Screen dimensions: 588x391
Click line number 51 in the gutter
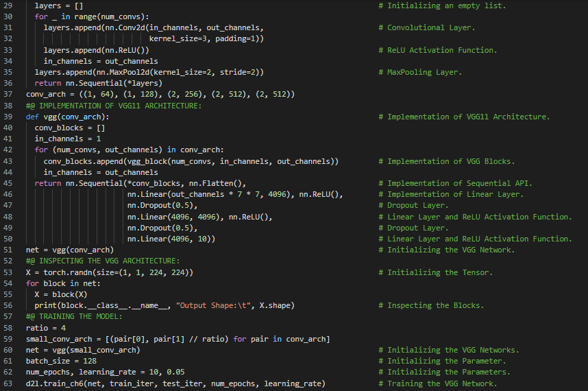[x=8, y=250]
